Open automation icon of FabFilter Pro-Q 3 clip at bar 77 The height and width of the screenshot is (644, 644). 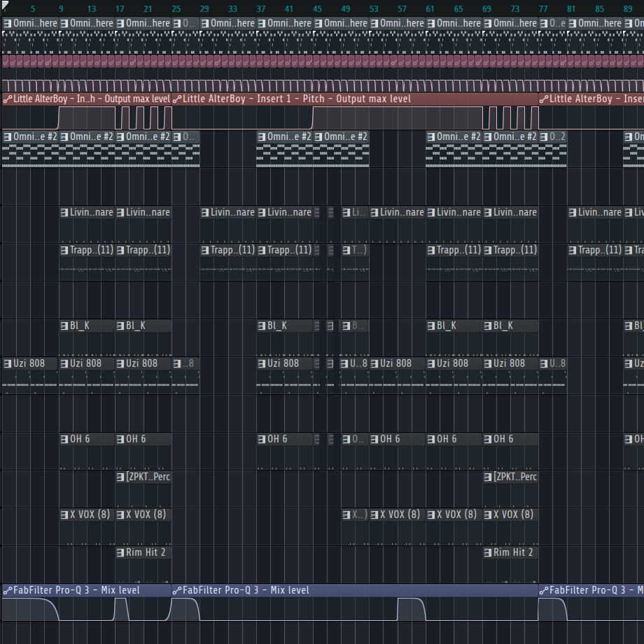[x=544, y=590]
